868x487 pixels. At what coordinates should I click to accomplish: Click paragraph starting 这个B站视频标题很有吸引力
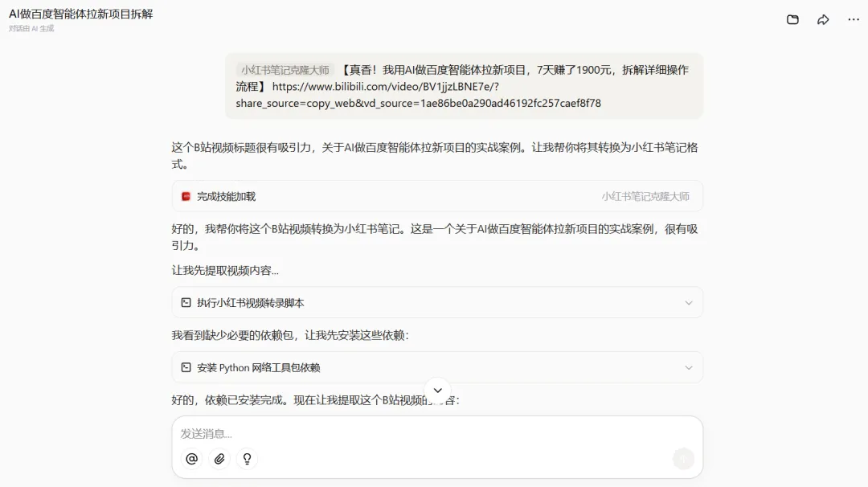click(x=435, y=156)
